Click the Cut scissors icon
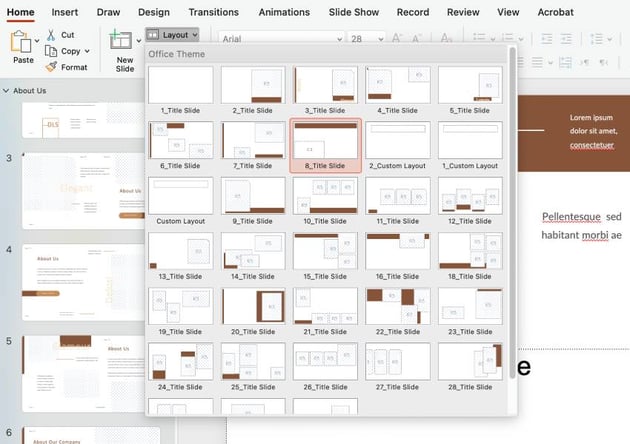 (49, 35)
